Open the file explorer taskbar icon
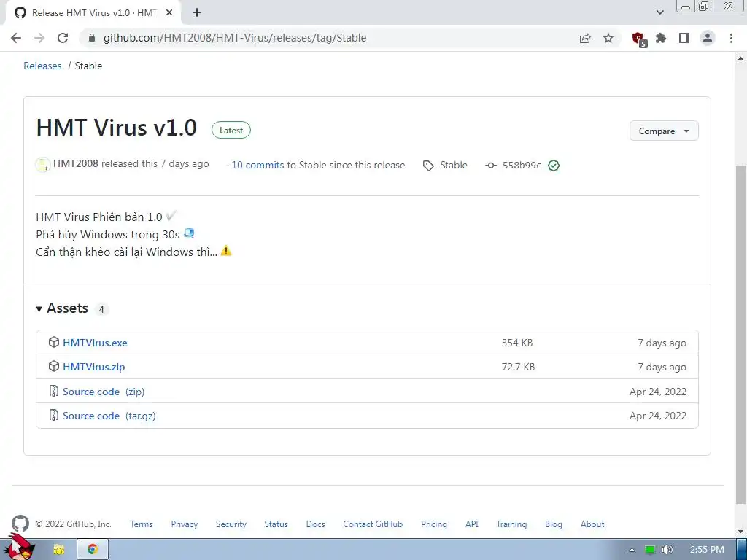The width and height of the screenshot is (747, 560). pos(58,550)
